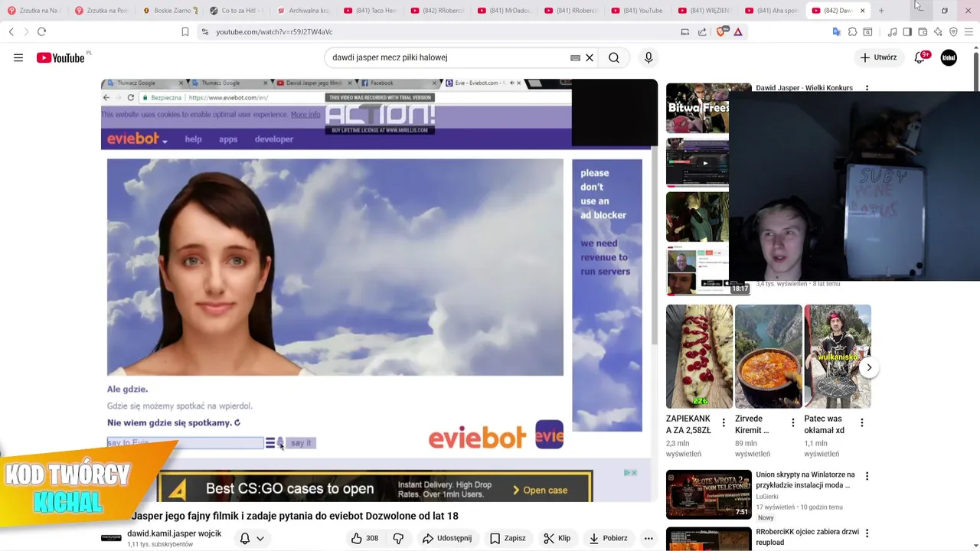Open the video title text below player
Image resolution: width=980 pixels, height=551 pixels.
[295, 516]
